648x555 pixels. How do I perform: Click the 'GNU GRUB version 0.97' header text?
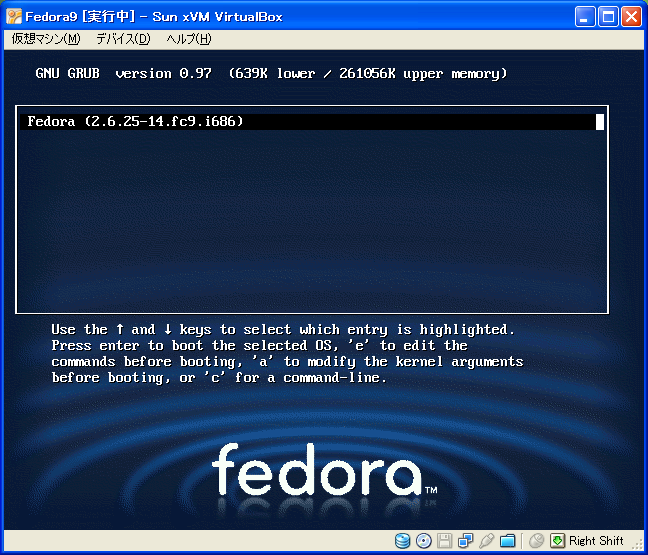124,74
